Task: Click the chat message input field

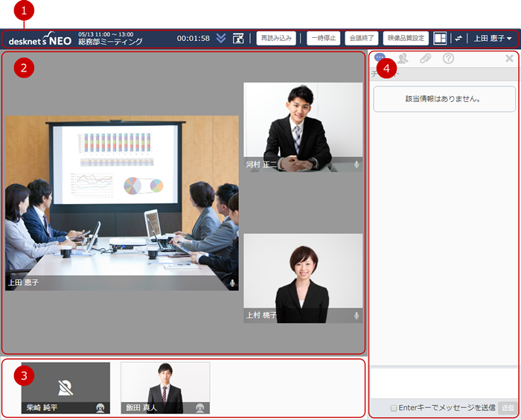Action: pos(442,384)
